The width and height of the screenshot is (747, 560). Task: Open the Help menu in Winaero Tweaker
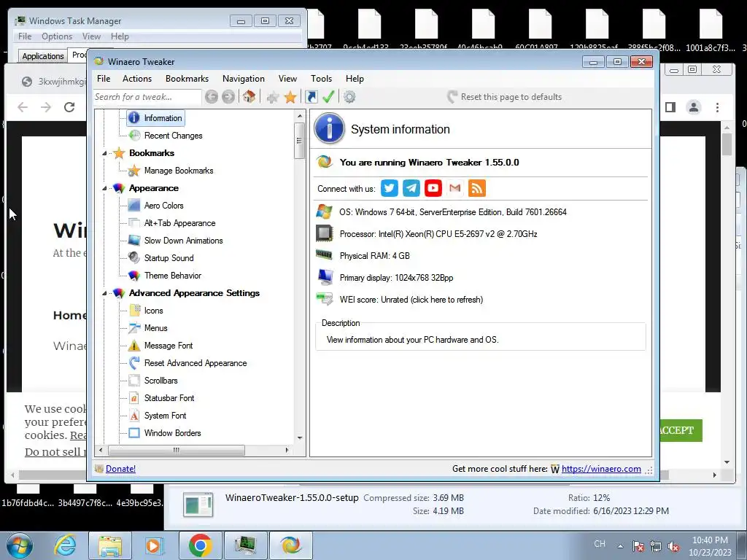coord(355,79)
